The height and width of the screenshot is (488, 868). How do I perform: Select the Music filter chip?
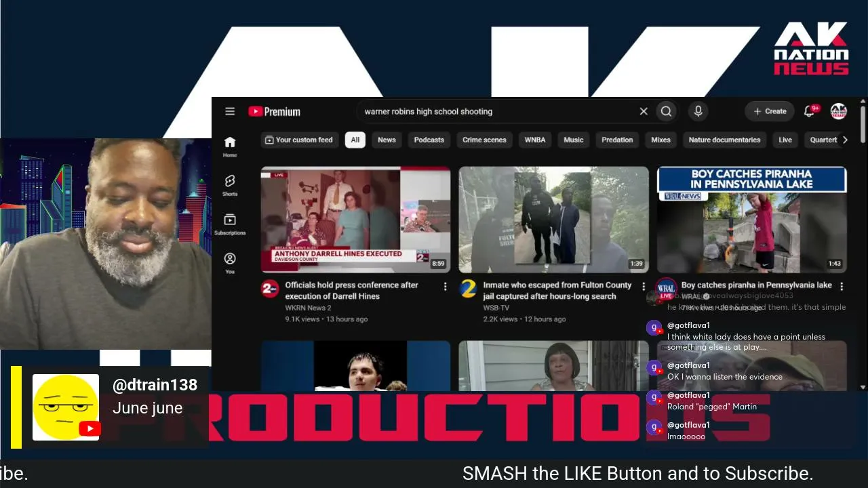[x=574, y=140]
